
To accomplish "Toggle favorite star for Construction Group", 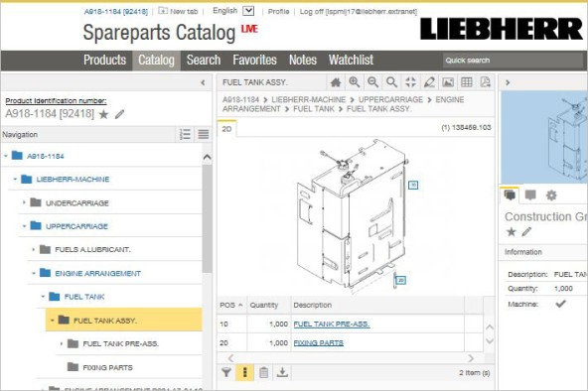I will [x=511, y=232].
